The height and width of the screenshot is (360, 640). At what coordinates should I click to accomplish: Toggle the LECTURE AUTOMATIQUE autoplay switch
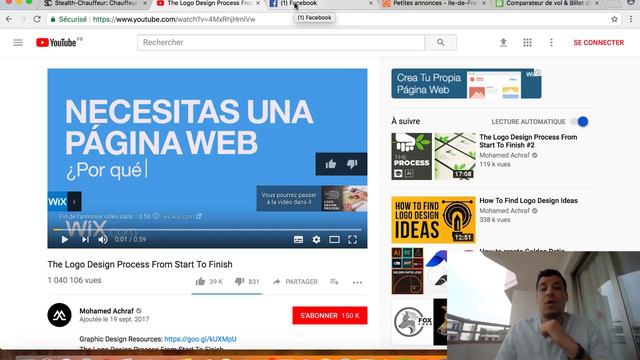pos(580,122)
